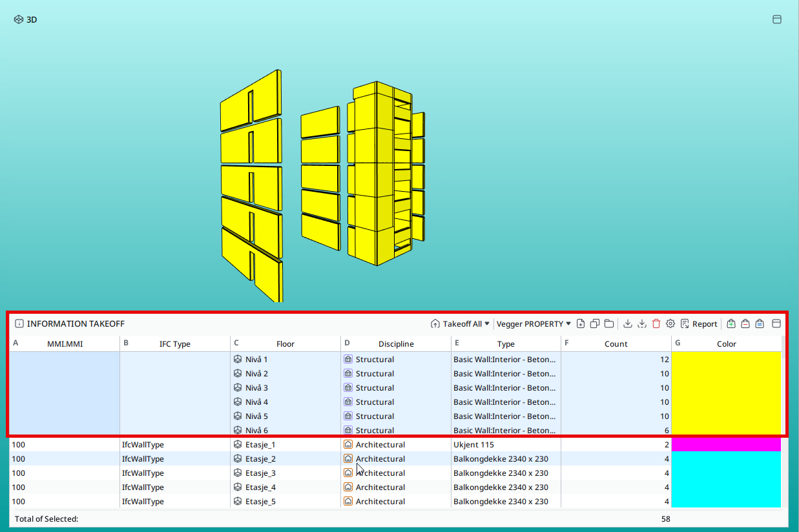This screenshot has height=532, width=799.
Task: Select the Etasje_3 floor cell
Action: pos(285,473)
